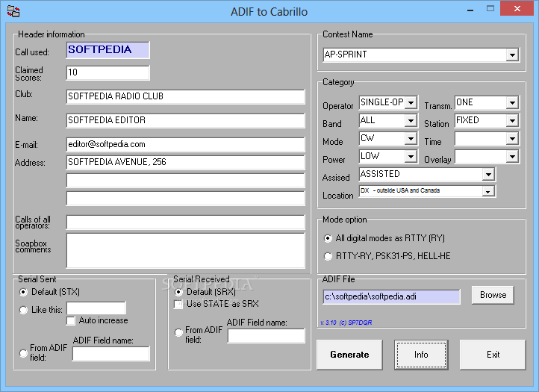This screenshot has width=539, height=392.
Task: Click the Generate button
Action: coord(349,355)
